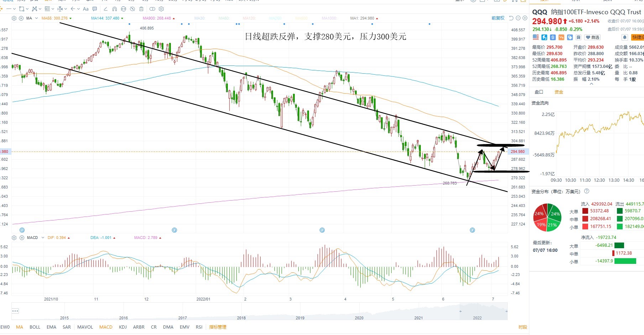Image resolution: width=644 pixels, height=335 pixels.
Task: Select the Aa text annotation tool
Action: pos(86,9)
